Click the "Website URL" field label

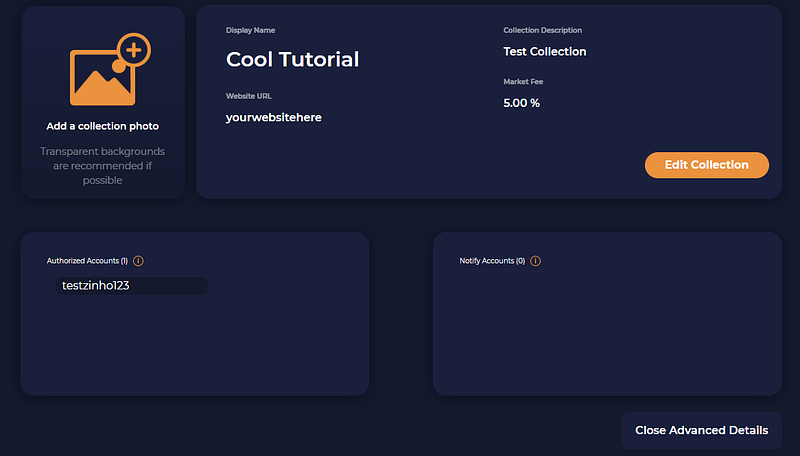click(x=248, y=96)
